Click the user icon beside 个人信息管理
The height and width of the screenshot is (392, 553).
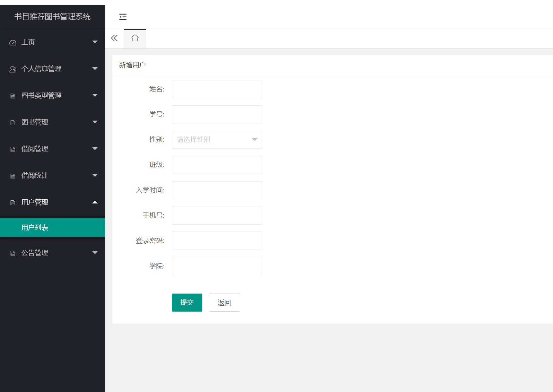[x=13, y=69]
